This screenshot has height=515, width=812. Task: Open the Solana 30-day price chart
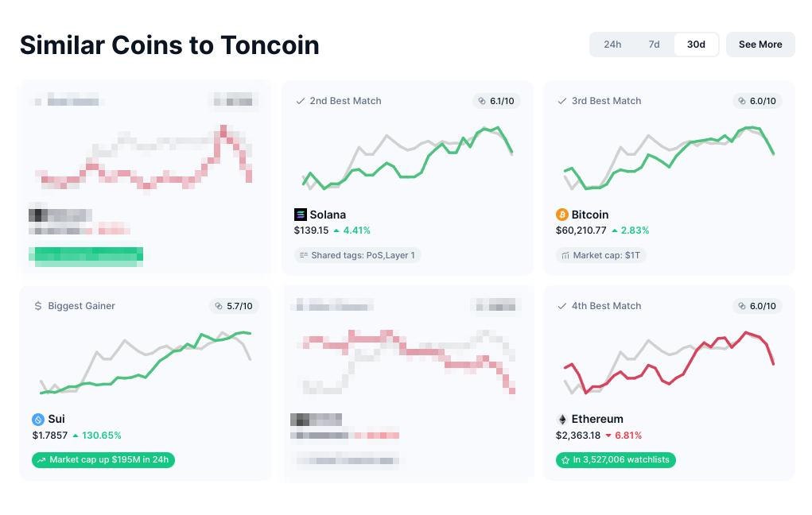(407, 159)
